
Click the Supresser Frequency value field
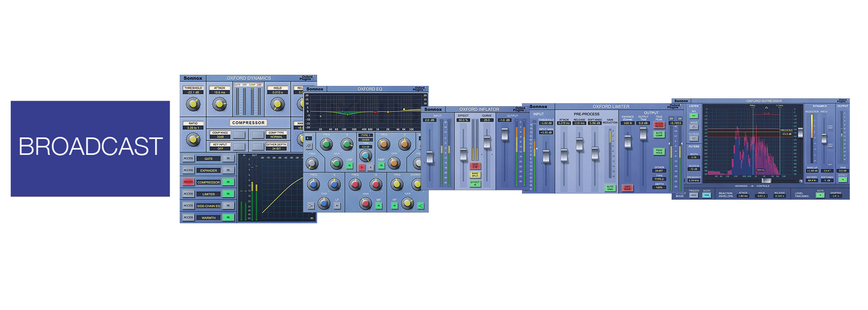694,181
